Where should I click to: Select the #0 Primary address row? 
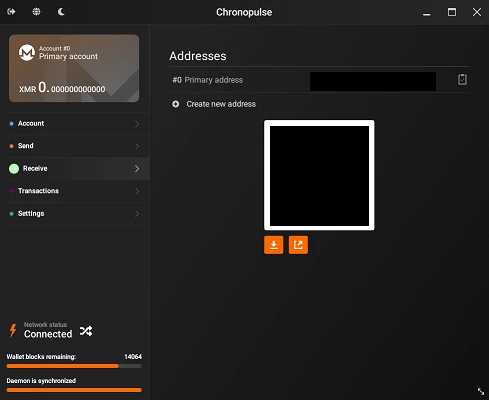pyautogui.click(x=319, y=80)
